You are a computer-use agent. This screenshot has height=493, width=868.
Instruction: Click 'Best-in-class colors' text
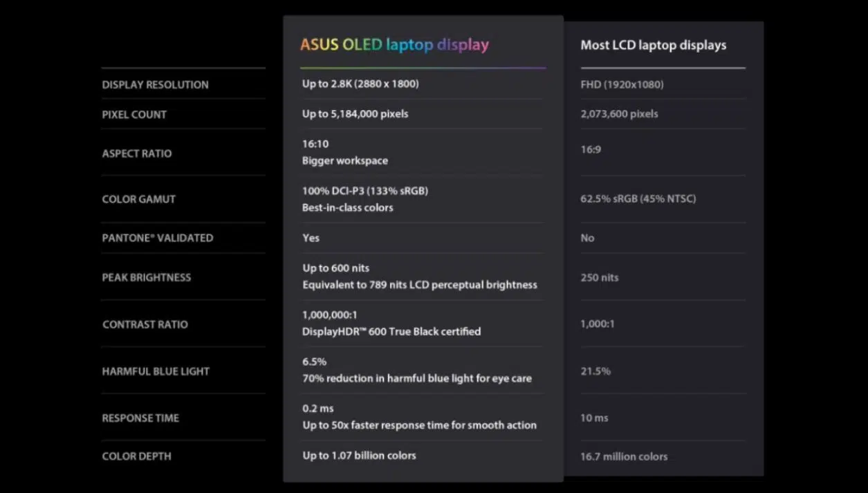pos(348,207)
